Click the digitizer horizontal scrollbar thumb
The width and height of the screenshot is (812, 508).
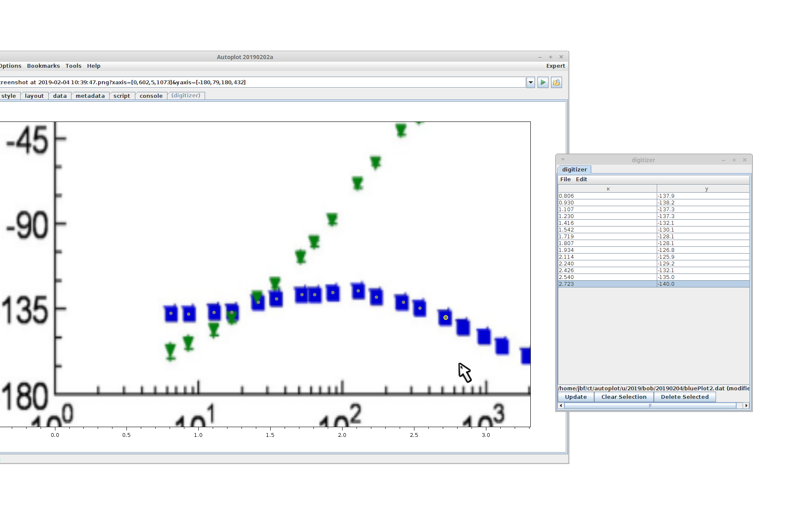pos(650,406)
